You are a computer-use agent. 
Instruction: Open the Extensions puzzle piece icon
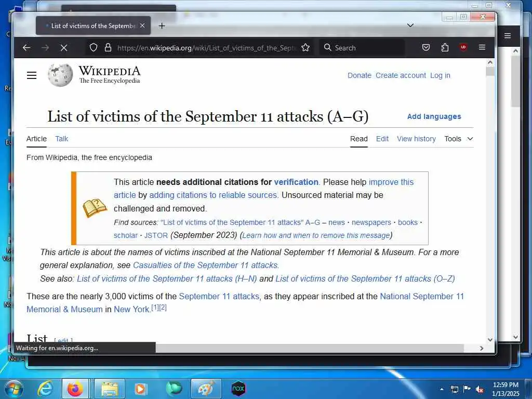point(445,47)
